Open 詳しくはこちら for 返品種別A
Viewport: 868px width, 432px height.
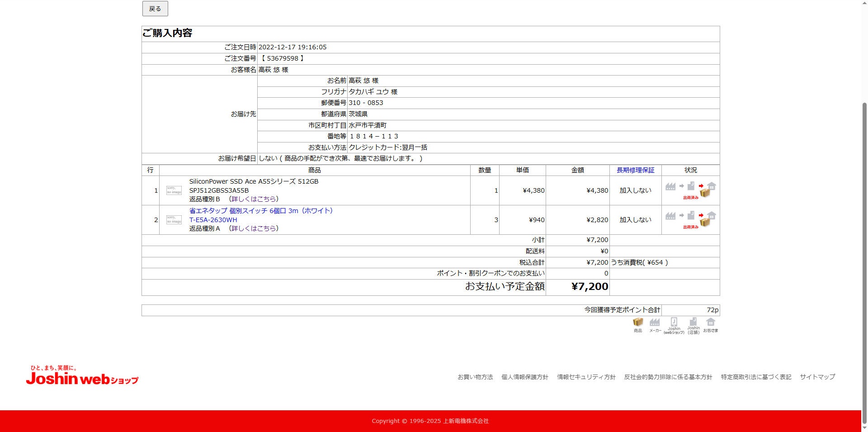click(x=254, y=228)
